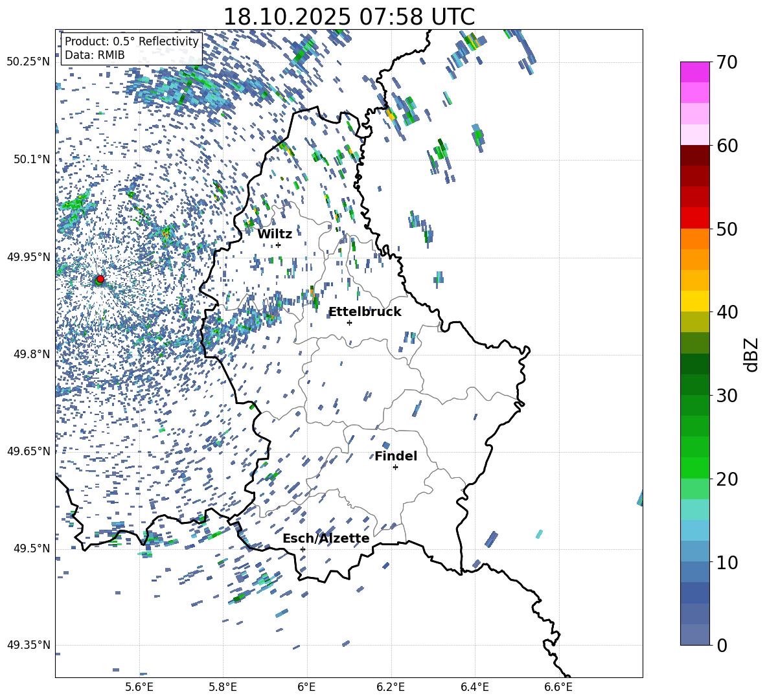Select the Ettelbruck city label
The height and width of the screenshot is (700, 767).
tap(365, 312)
